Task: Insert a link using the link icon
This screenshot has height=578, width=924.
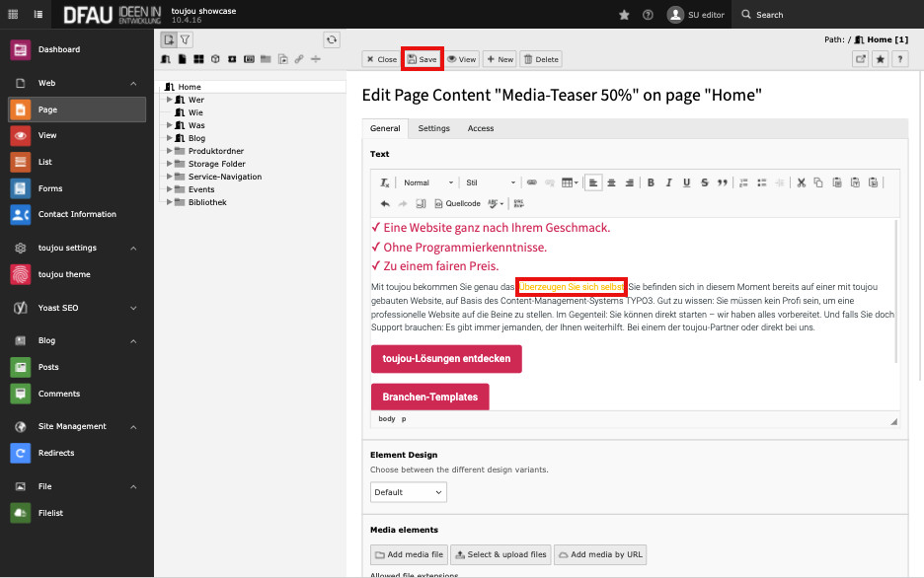Action: [531, 182]
